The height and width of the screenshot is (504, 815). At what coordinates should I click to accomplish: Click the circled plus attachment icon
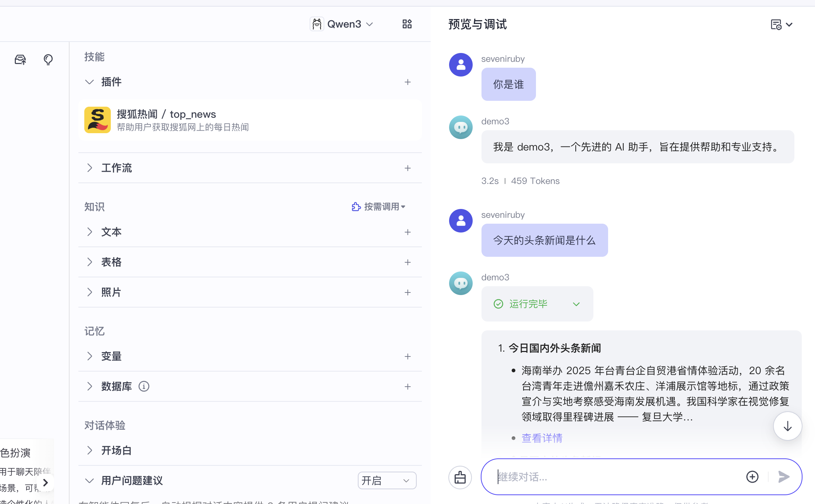coord(752,477)
